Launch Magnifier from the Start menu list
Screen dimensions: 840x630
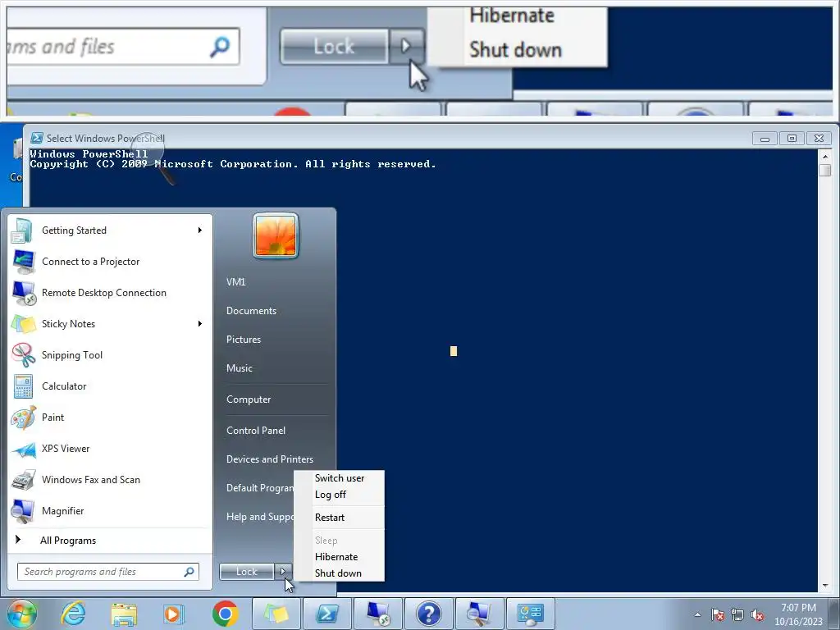(110, 510)
